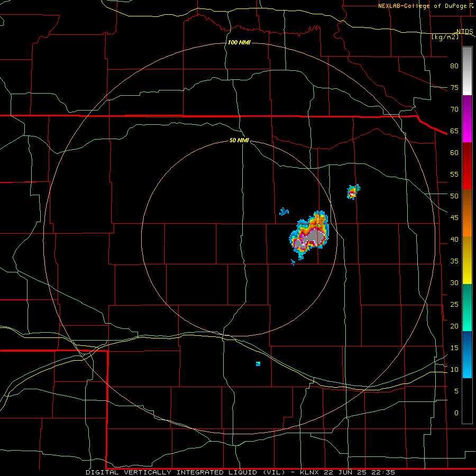Click the 65 value on color scale
Viewport: 476px width, 476px height.
point(454,131)
